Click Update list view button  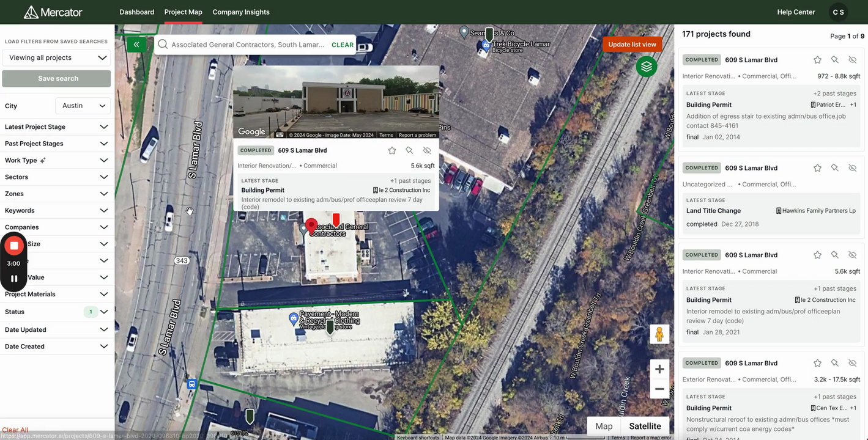(x=632, y=45)
